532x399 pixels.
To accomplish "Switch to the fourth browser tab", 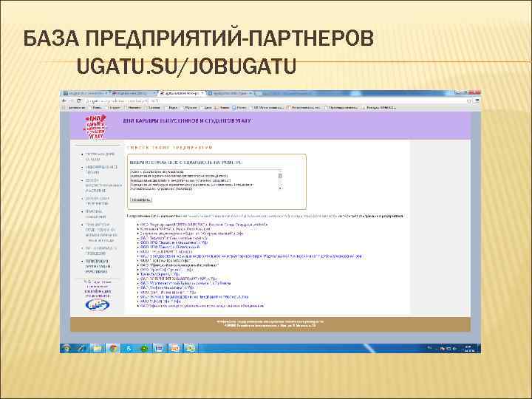I will pos(230,93).
